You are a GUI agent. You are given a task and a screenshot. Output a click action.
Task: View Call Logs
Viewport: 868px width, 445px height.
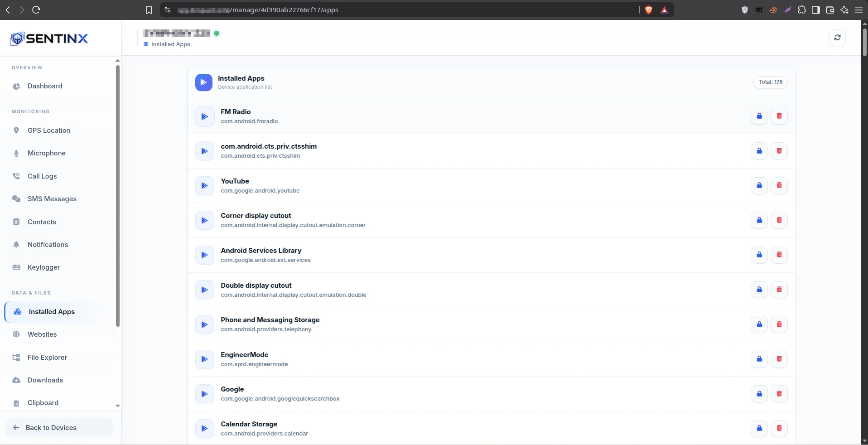[x=57, y=176]
